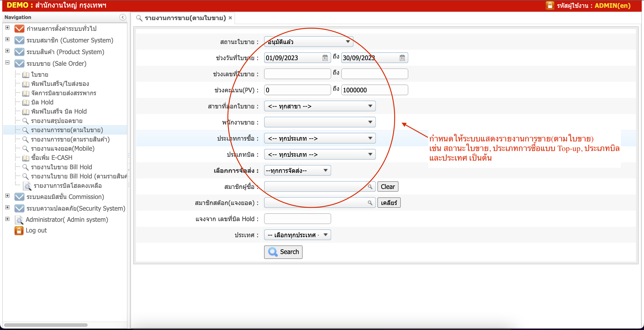Click the Log out lock icon
This screenshot has width=644, height=330.
coord(19,231)
